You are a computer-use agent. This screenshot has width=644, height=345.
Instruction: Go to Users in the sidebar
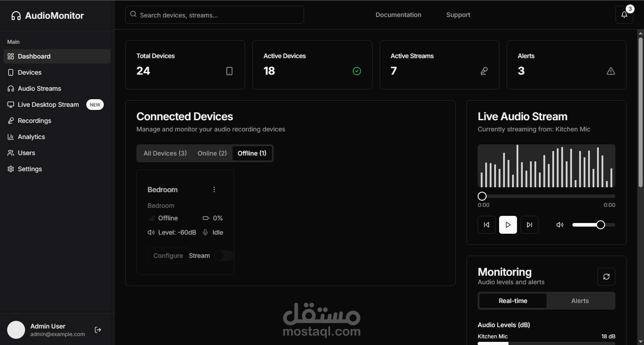[57, 153]
